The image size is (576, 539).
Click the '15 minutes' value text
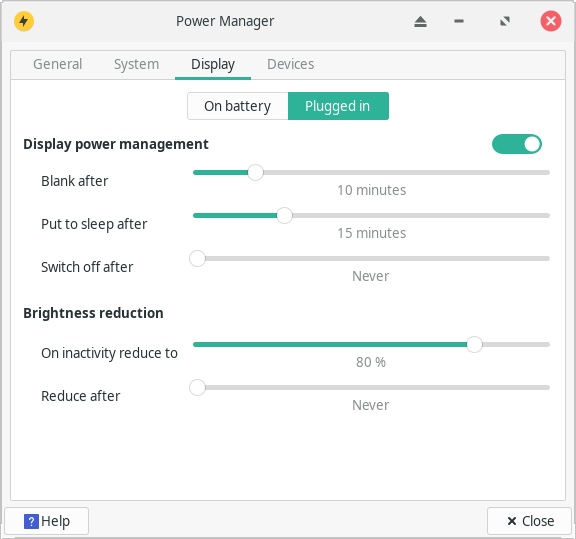[x=371, y=233]
